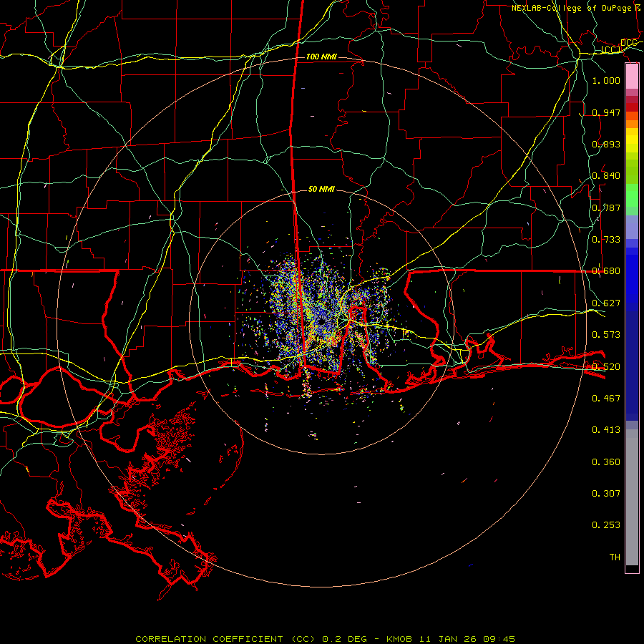Click the 100 NMI range ring label
The height and width of the screenshot is (644, 644).
pos(321,57)
